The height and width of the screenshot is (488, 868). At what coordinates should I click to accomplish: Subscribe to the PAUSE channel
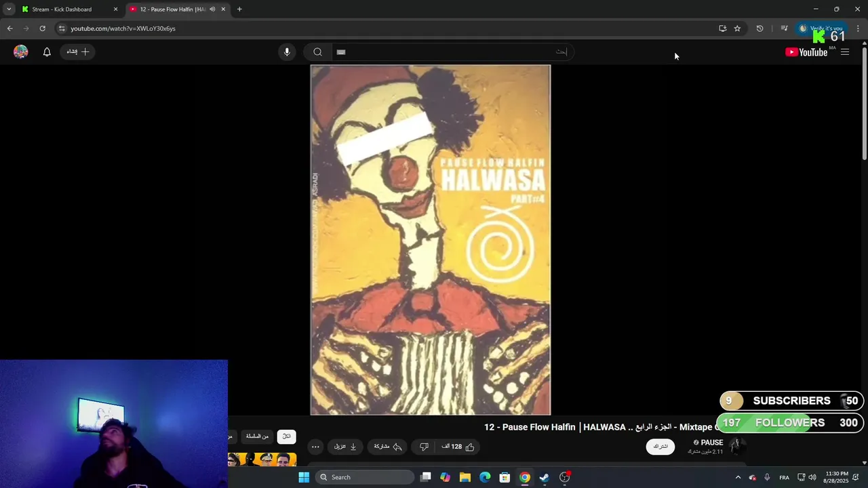tap(660, 447)
